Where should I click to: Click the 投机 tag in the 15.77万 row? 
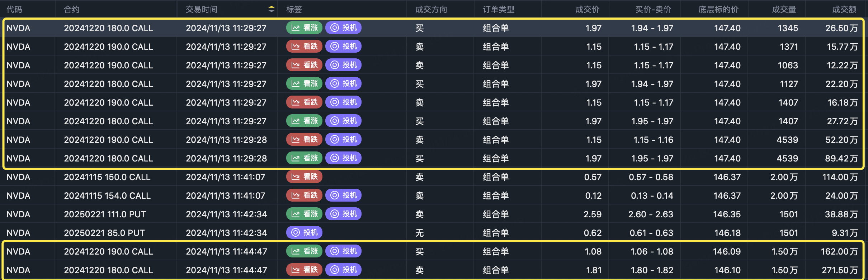(343, 47)
